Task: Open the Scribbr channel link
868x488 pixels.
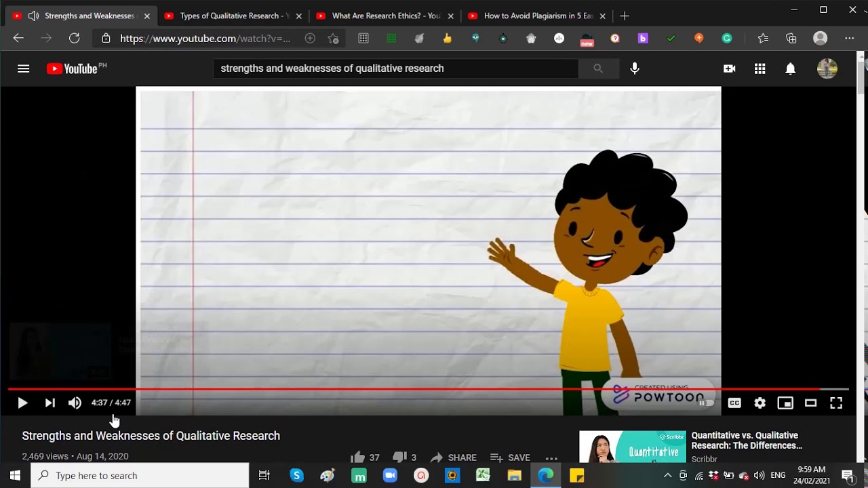Action: (x=704, y=459)
